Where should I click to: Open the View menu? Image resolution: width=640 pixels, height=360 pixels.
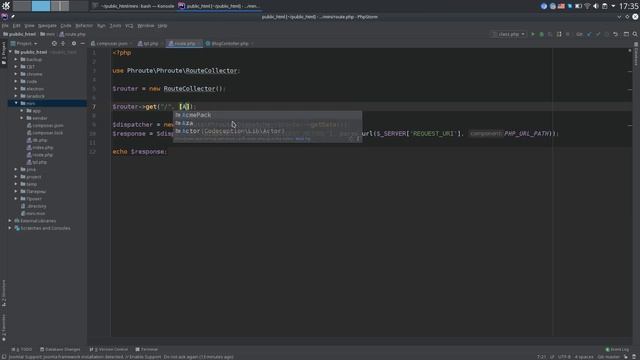[29, 26]
